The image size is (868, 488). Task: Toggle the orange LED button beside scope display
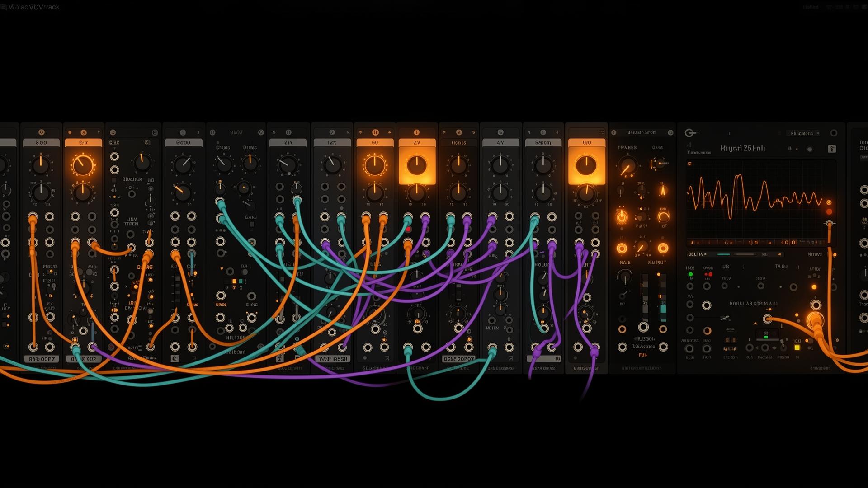pos(829,202)
